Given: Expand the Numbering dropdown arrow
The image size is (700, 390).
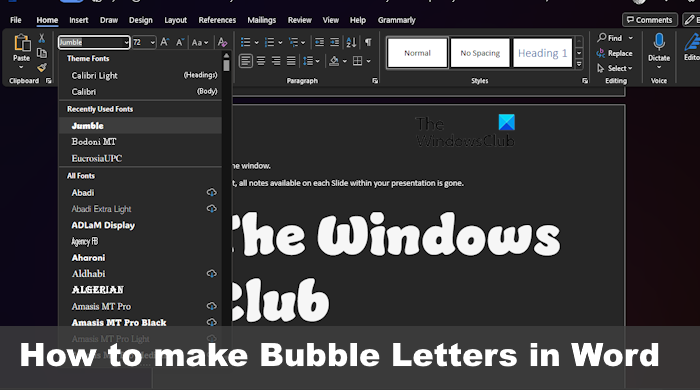Looking at the screenshot, I should click(x=280, y=42).
